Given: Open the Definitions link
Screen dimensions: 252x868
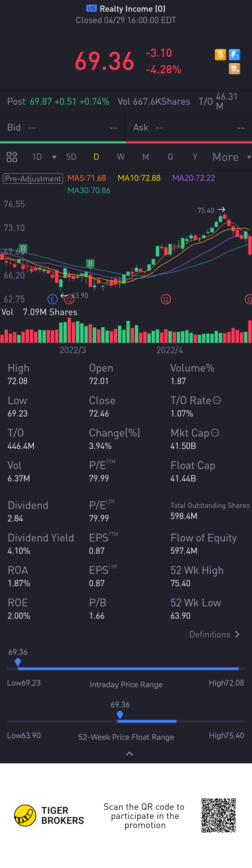Looking at the screenshot, I should [214, 634].
